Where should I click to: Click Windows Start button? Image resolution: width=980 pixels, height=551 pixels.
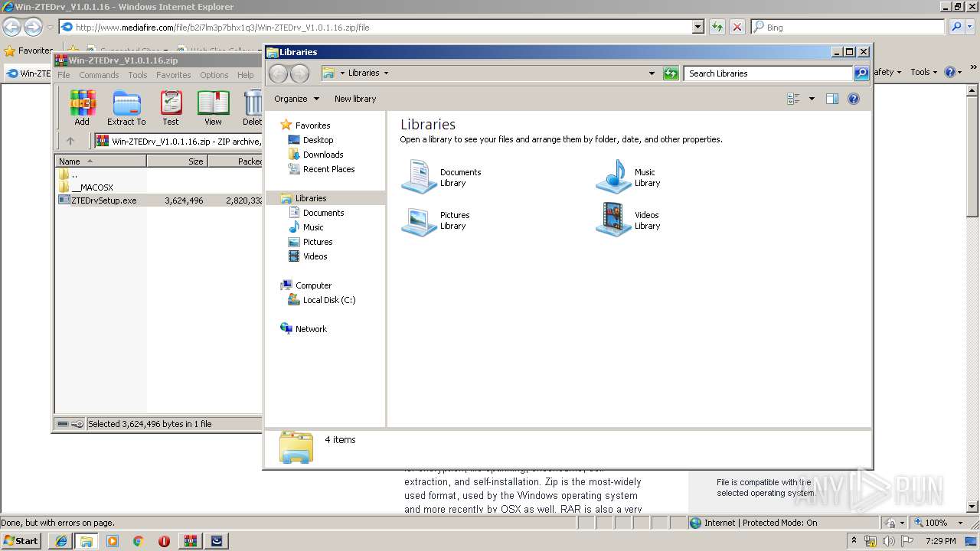[x=21, y=541]
